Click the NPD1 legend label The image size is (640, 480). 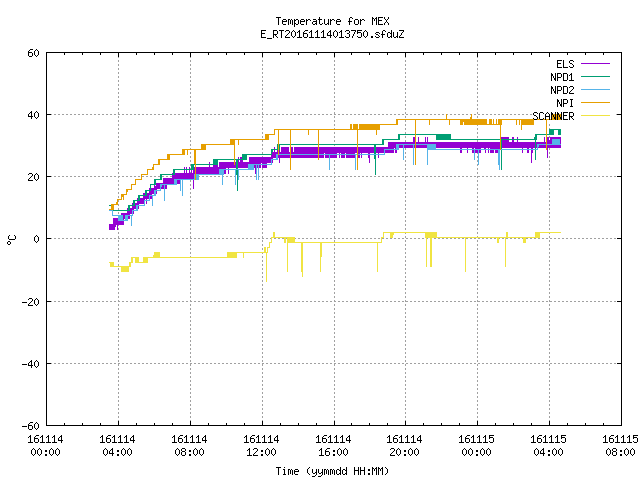pyautogui.click(x=562, y=77)
